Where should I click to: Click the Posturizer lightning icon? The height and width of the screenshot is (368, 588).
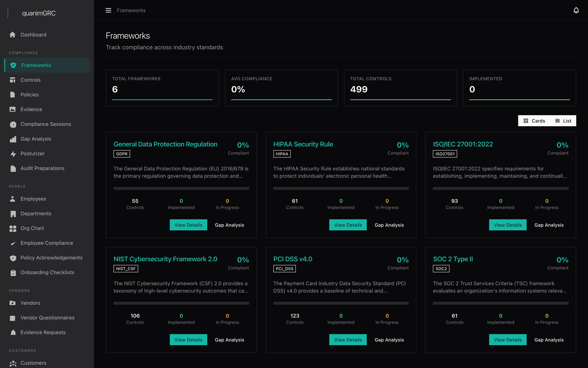(13, 154)
